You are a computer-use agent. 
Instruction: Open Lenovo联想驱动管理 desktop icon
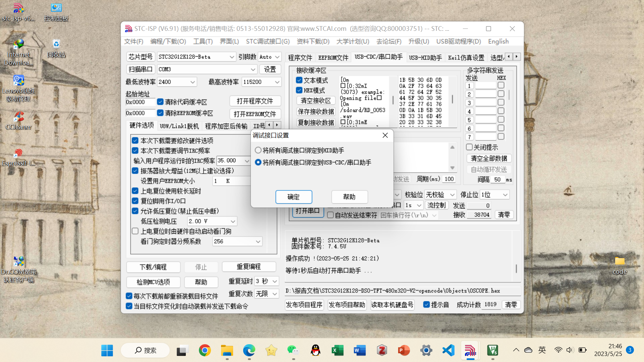click(18, 89)
